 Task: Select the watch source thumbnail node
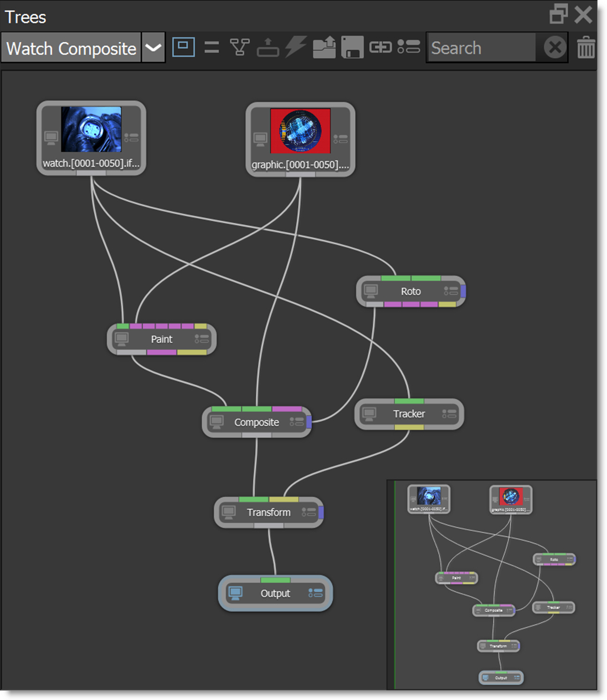pos(91,130)
